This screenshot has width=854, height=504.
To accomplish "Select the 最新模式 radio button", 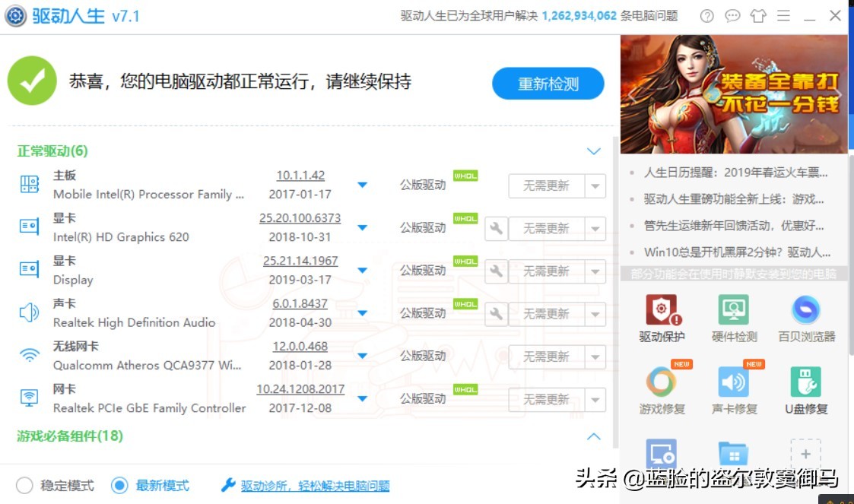I will coord(120,485).
